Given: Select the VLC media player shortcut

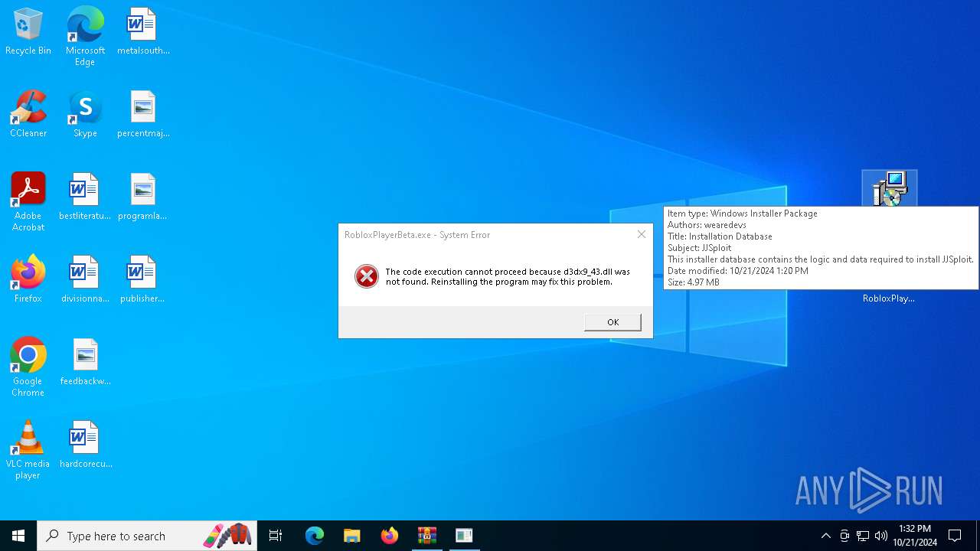Looking at the screenshot, I should (x=28, y=450).
